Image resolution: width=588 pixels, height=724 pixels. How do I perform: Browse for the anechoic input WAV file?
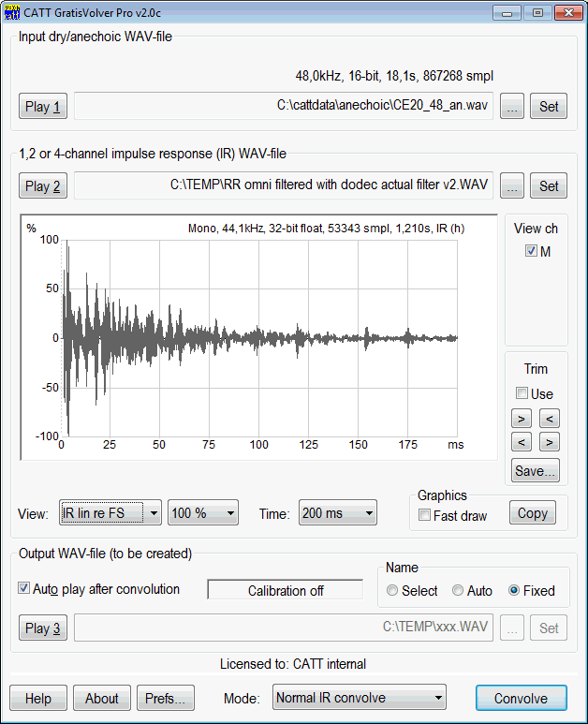tap(511, 106)
